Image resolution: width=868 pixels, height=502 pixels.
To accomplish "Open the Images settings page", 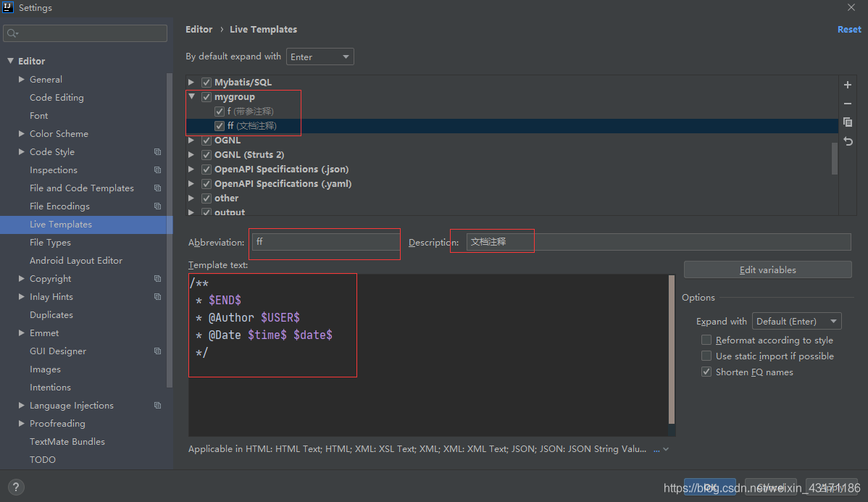I will click(x=46, y=369).
